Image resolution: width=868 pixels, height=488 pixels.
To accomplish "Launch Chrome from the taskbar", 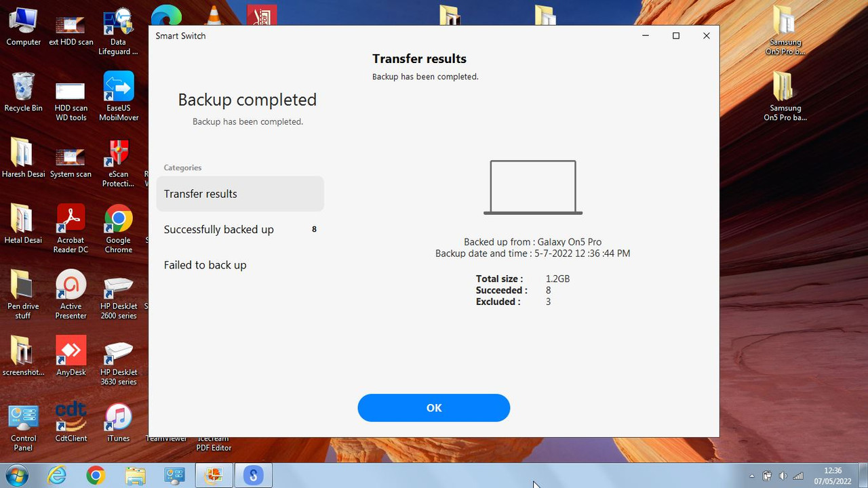I will click(96, 476).
